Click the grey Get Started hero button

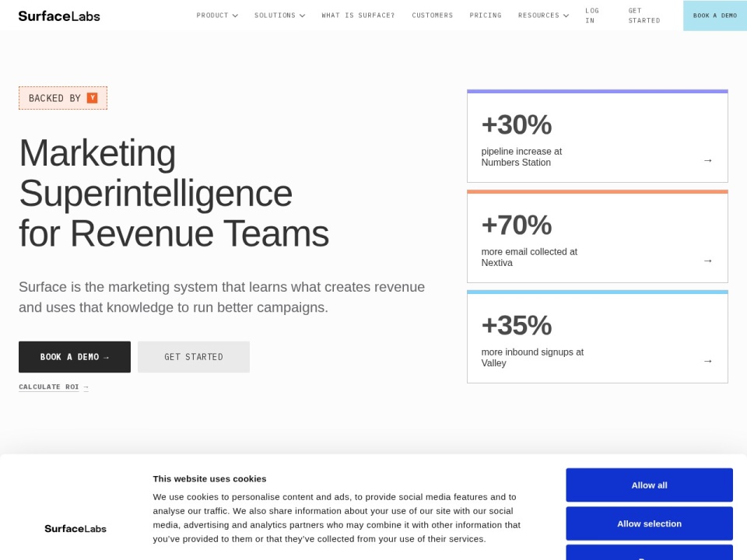point(194,357)
